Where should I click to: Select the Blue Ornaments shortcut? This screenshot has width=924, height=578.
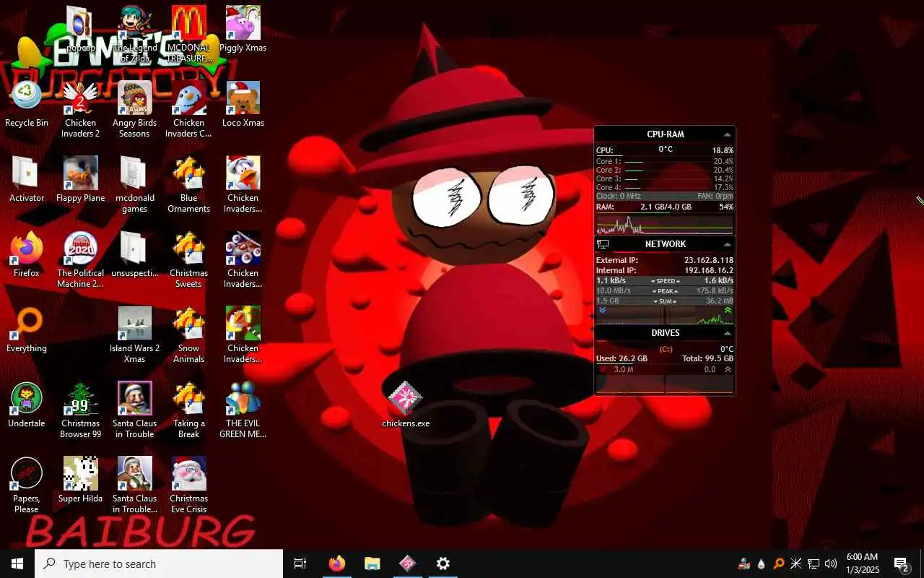[x=189, y=184]
